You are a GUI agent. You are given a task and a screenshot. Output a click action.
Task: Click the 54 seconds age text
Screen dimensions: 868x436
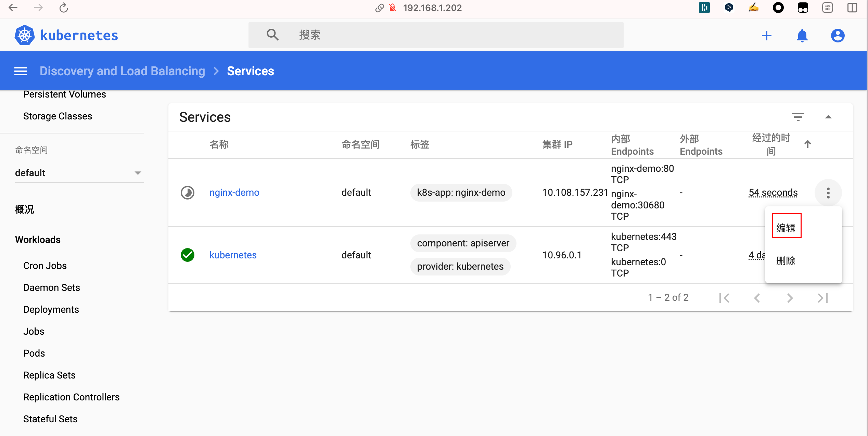pyautogui.click(x=773, y=193)
